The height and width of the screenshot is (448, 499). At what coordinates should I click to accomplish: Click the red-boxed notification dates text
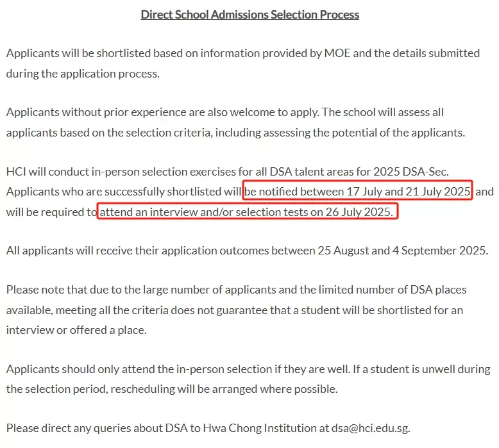click(357, 192)
